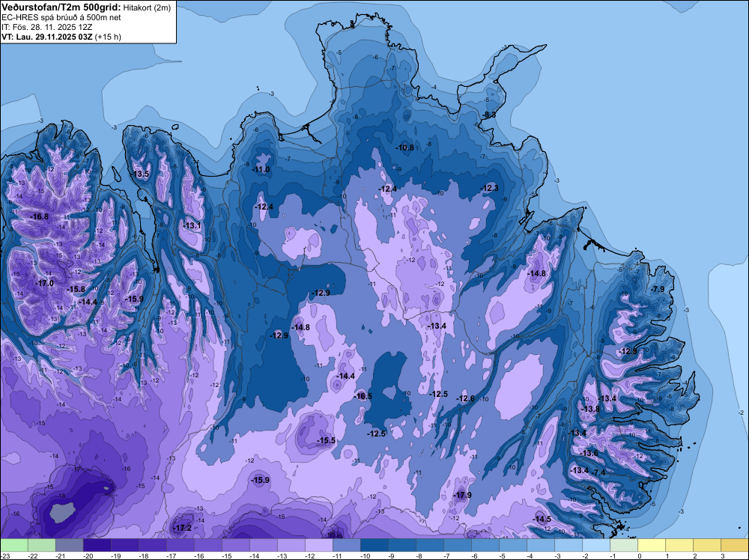Screen dimensions: 749x560
Task: Select the -17.0 temperature value
Action: pyautogui.click(x=45, y=283)
